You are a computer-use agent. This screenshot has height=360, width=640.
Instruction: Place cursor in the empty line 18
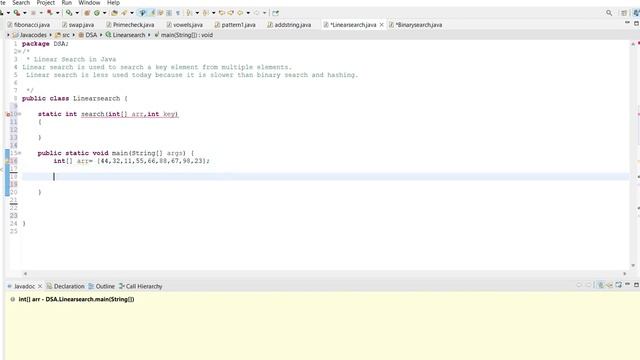coord(325,176)
